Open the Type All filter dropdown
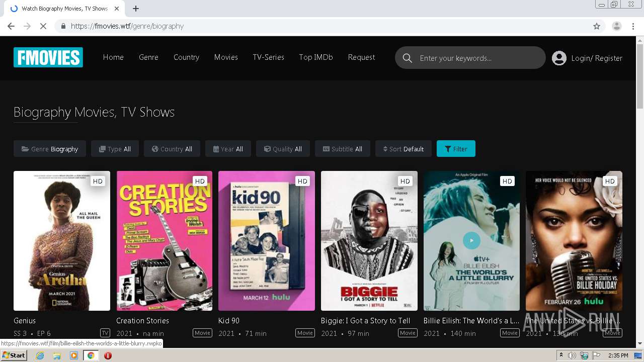Viewport: 644px width, 362px height. tap(115, 149)
